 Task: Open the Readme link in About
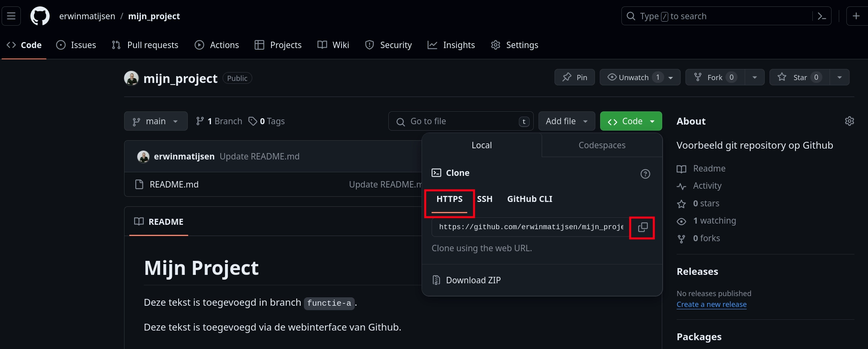point(701,169)
